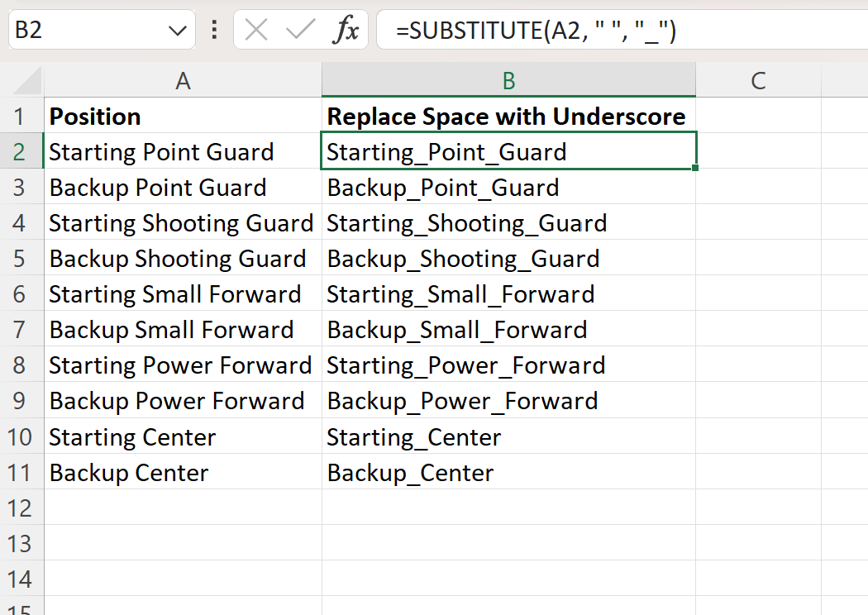Select column A header
The width and height of the screenshot is (868, 615).
pos(182,80)
